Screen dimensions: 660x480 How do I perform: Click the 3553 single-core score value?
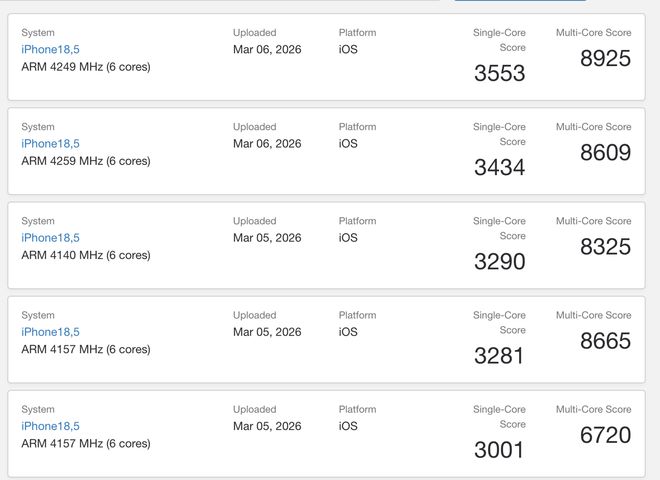(x=499, y=74)
